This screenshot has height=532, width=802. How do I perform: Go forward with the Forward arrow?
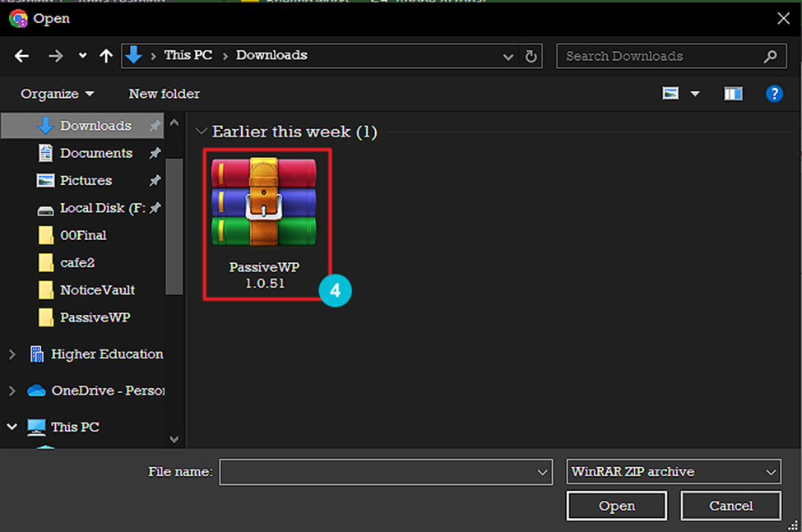pos(56,56)
